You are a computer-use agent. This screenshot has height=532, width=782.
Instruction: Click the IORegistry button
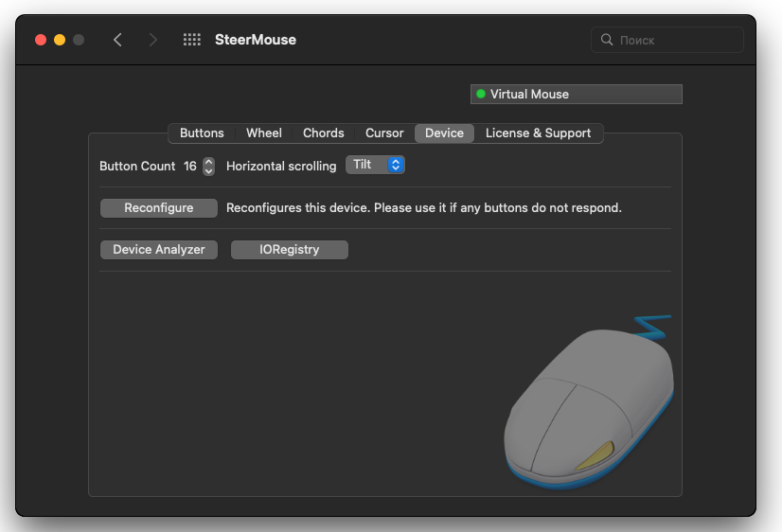pos(289,250)
